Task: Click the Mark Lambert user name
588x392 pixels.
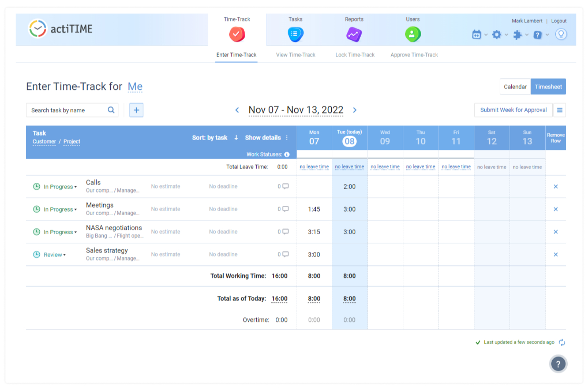Action: pos(527,21)
